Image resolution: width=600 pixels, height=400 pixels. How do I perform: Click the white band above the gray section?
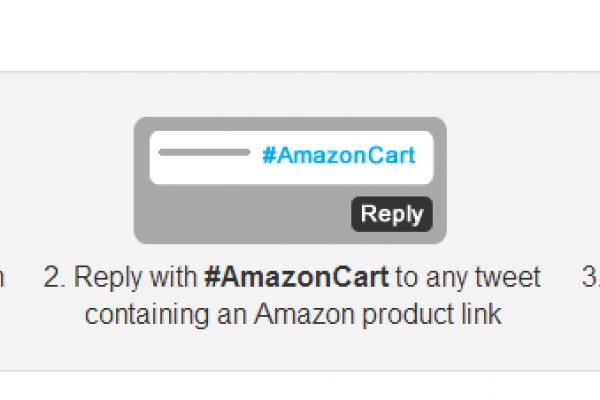pos(300,35)
